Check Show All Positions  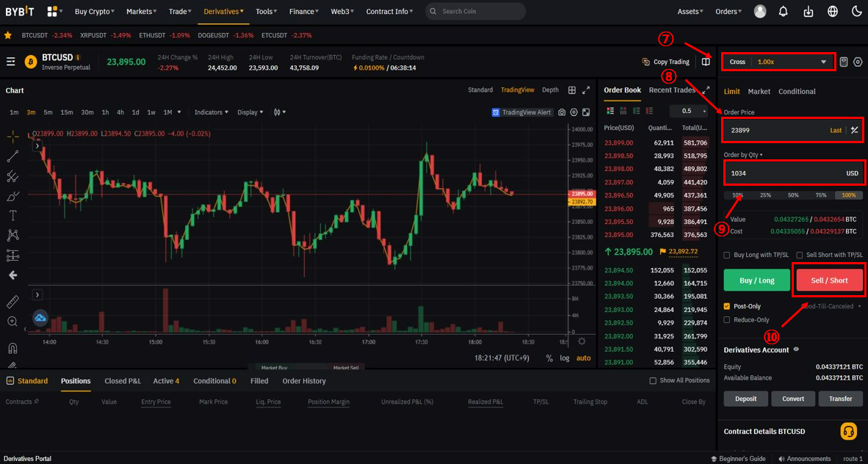pos(653,381)
